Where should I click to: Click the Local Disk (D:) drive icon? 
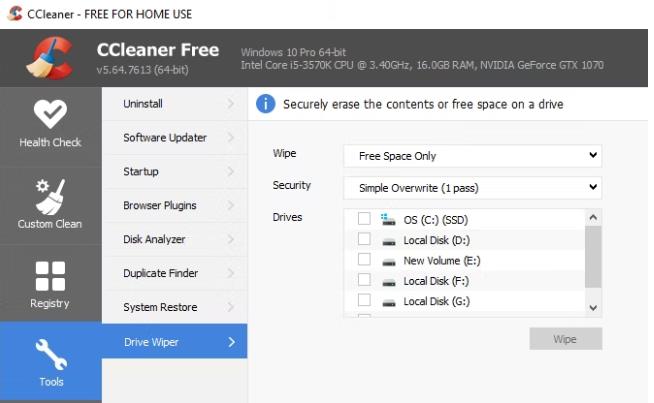[x=389, y=240]
